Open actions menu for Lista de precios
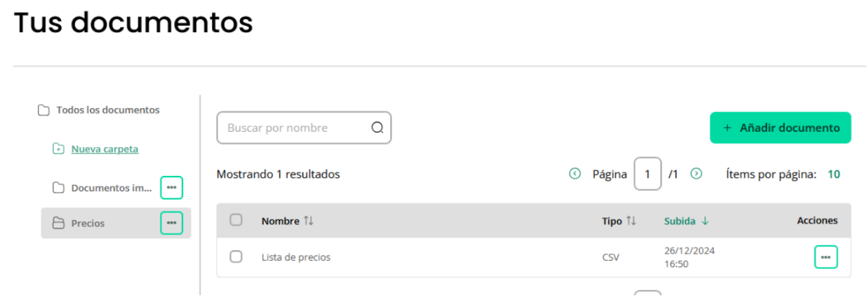This screenshot has width=868, height=307. click(825, 257)
